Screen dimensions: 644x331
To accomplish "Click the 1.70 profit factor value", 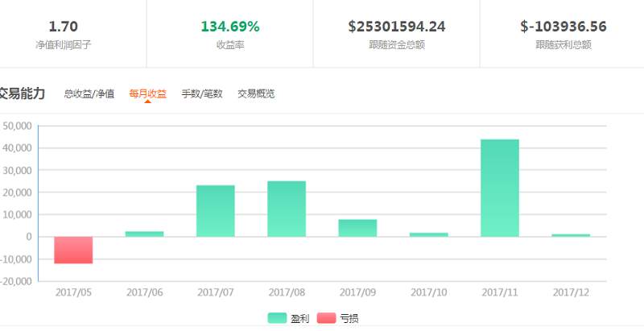I will [x=63, y=27].
